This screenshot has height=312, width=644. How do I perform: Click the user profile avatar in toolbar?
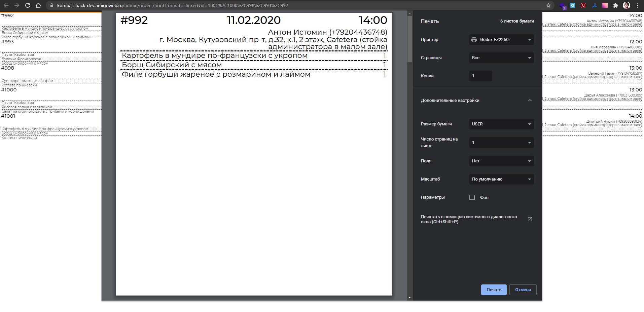click(627, 5)
